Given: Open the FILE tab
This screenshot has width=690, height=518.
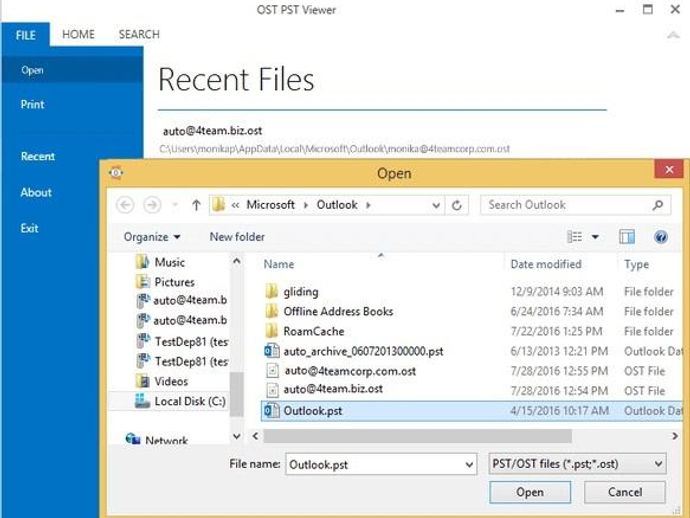Looking at the screenshot, I should [26, 35].
